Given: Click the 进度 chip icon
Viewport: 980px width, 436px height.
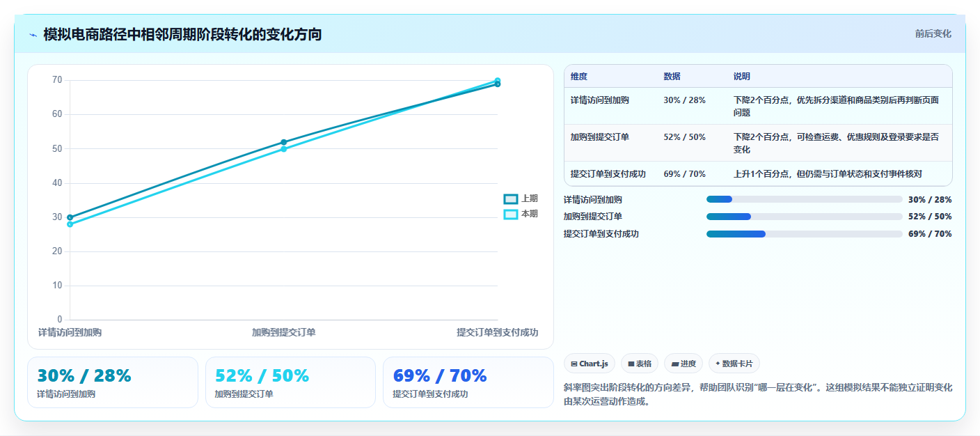Looking at the screenshot, I should [x=675, y=364].
